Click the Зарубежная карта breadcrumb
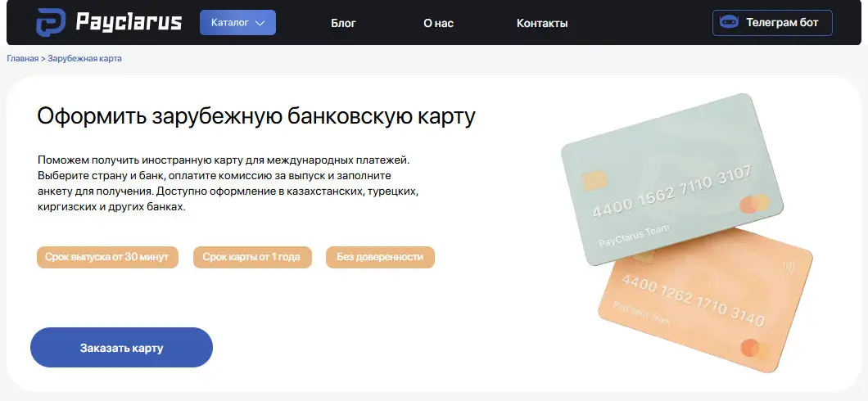The image size is (868, 401). (x=84, y=58)
